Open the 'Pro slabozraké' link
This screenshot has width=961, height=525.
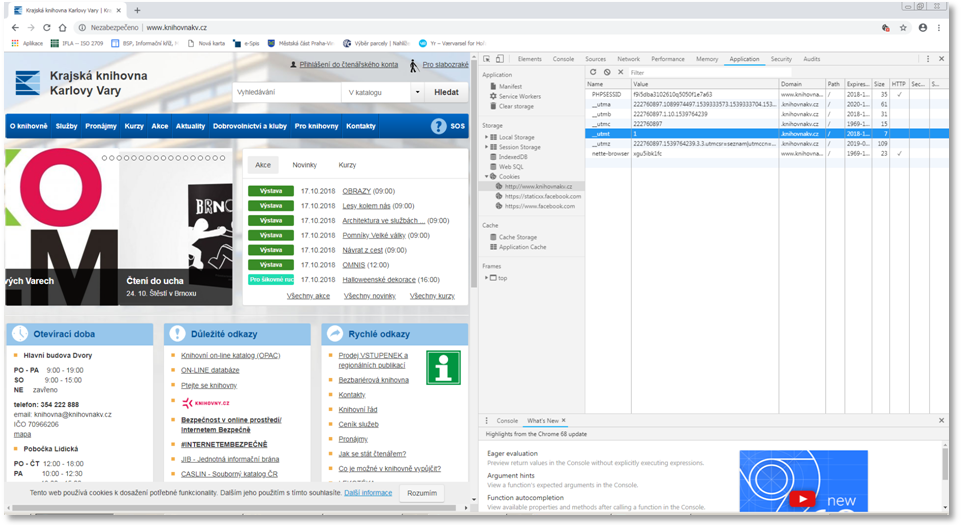pyautogui.click(x=446, y=64)
